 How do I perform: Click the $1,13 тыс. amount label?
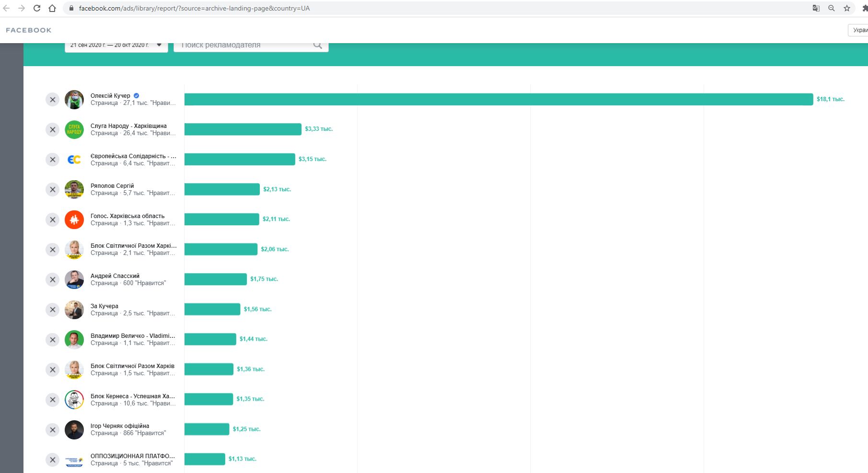click(243, 459)
